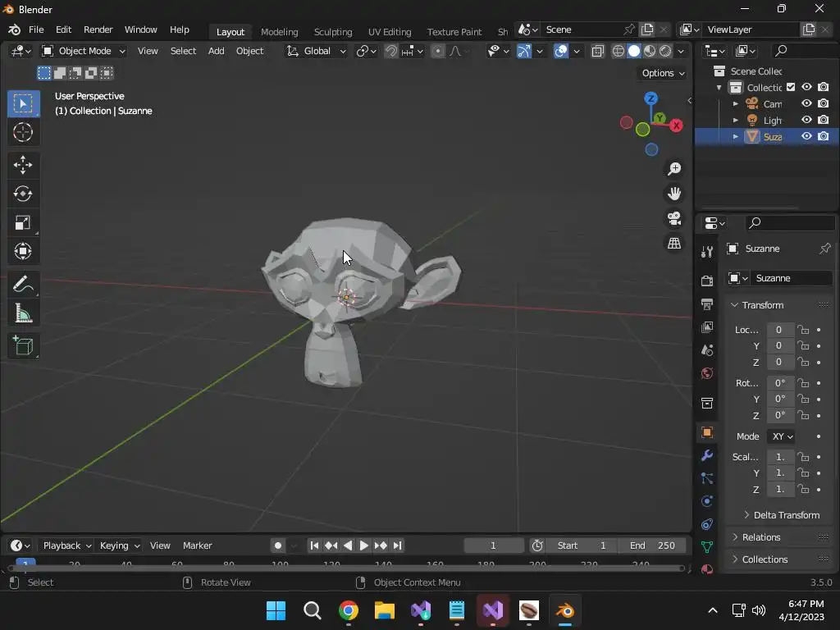Collapse the Transform panel

(x=757, y=305)
